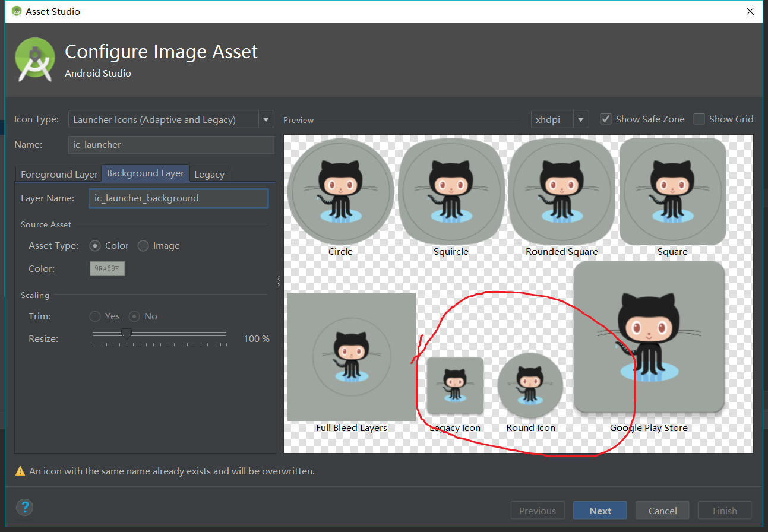Click the disabled Previous button
Image resolution: width=768 pixels, height=532 pixels.
coord(538,511)
